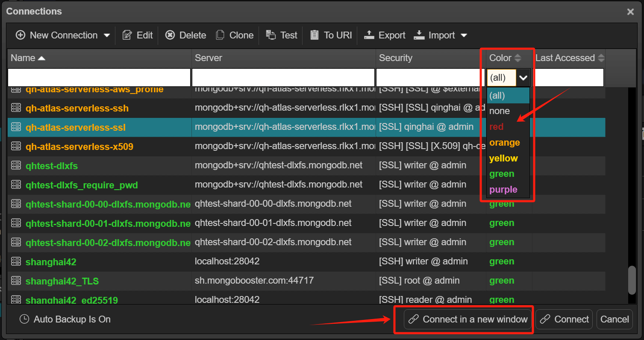
Task: Expand the Import dropdown arrow
Action: click(464, 35)
